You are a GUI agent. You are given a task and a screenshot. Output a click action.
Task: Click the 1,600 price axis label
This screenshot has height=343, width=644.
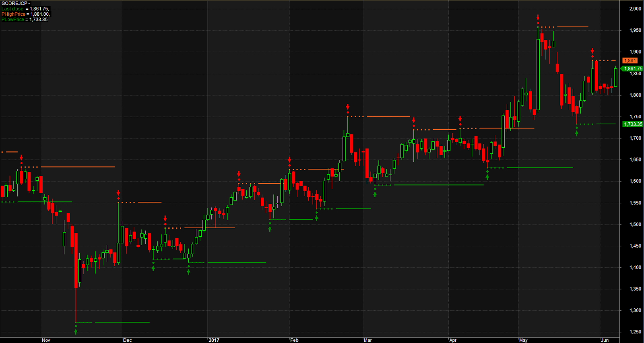point(635,181)
